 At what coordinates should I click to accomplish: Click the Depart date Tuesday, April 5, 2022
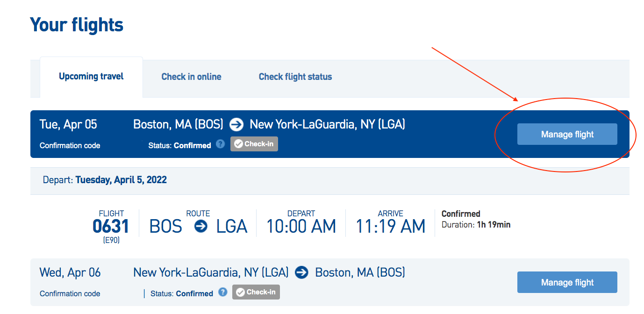pos(121,180)
